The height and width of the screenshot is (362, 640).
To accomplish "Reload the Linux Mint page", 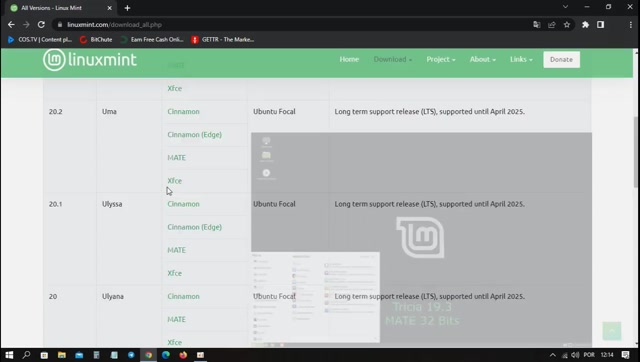I will pyautogui.click(x=41, y=24).
